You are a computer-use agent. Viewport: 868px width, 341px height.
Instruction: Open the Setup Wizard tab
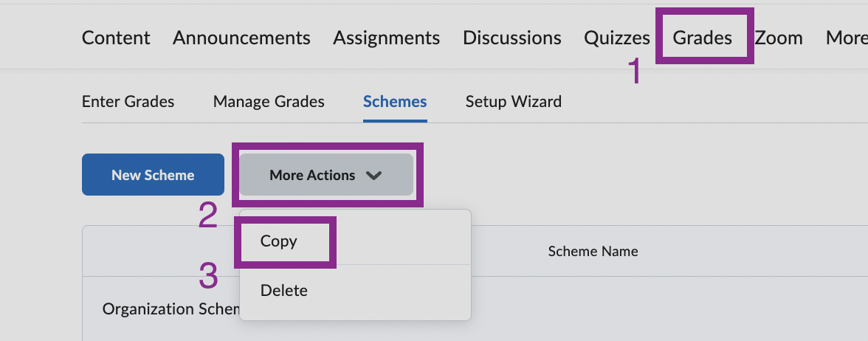514,102
